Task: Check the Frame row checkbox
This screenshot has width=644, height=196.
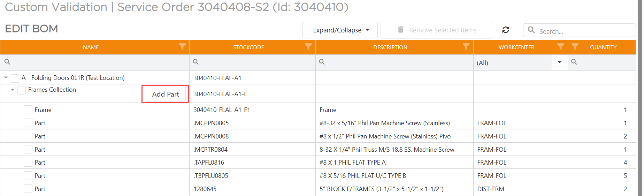Action: pyautogui.click(x=28, y=110)
